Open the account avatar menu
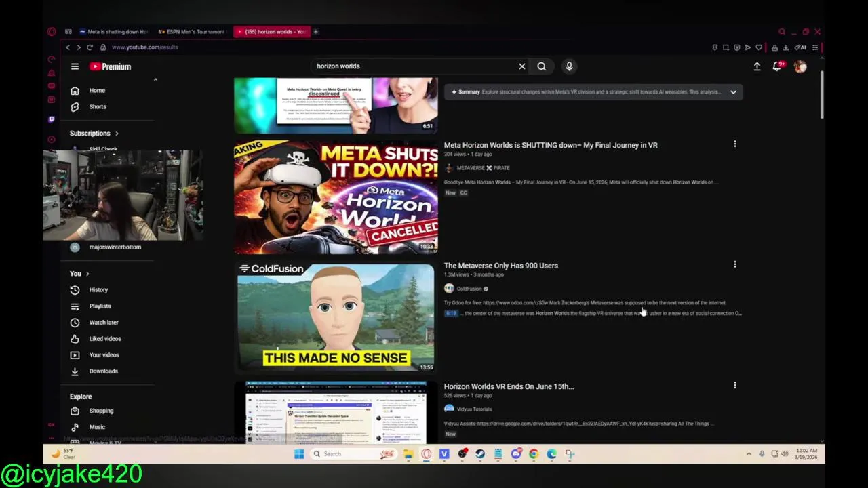 coord(800,66)
